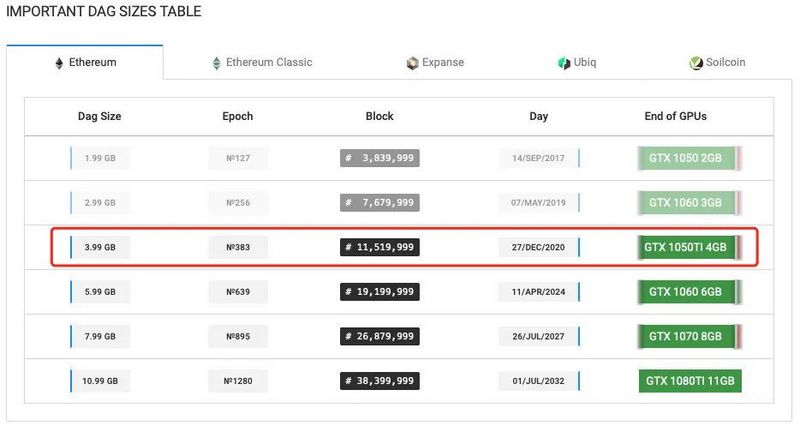Image resolution: width=800 pixels, height=426 pixels.
Task: Click epoch №383 tag
Action: click(x=238, y=247)
